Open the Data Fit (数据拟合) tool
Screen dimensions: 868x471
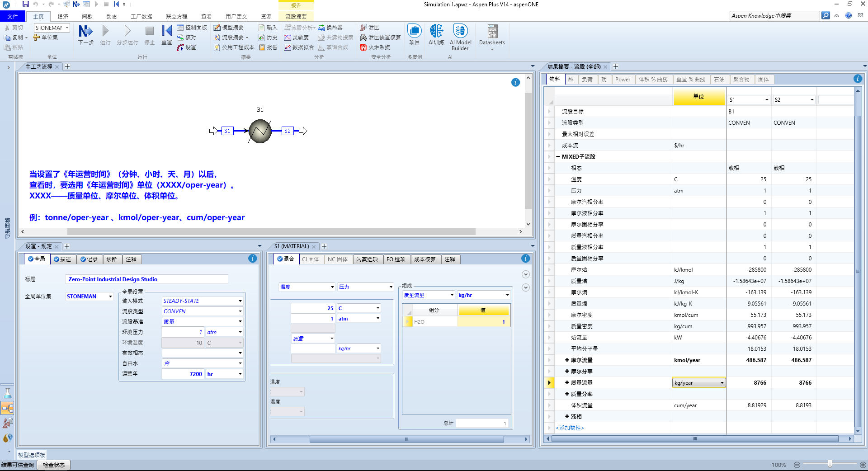point(299,47)
